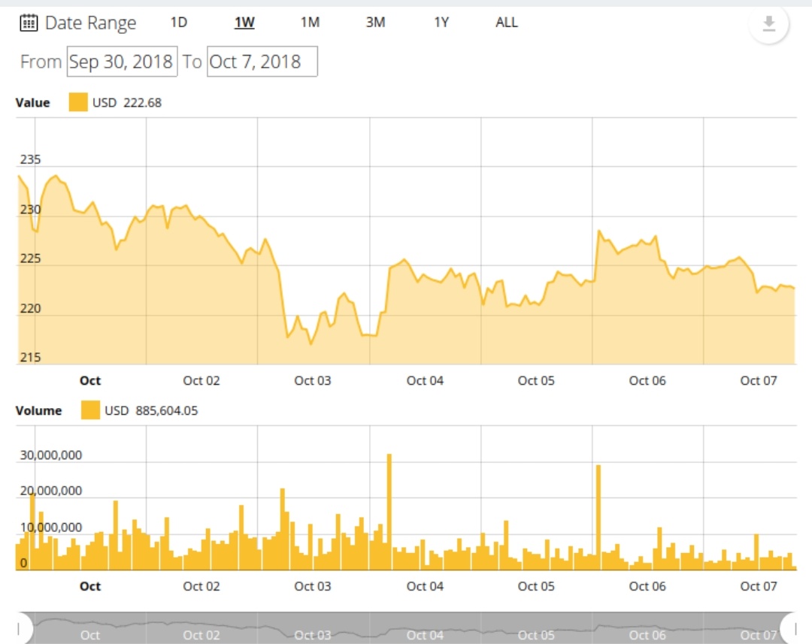This screenshot has width=812, height=644.
Task: Grab the left handle of range navigator
Action: (19, 628)
